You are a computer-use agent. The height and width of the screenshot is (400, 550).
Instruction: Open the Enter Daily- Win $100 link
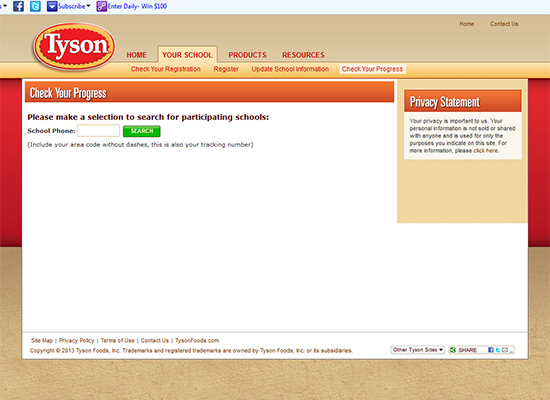[138, 6]
